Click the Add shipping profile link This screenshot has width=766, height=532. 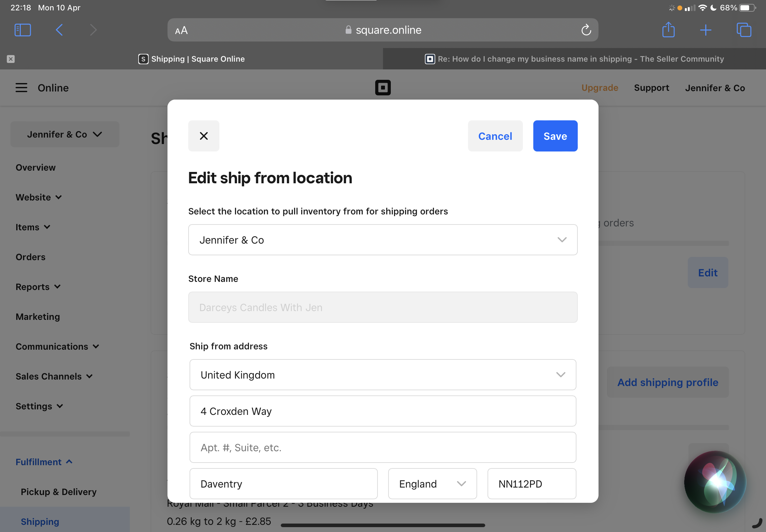point(667,382)
